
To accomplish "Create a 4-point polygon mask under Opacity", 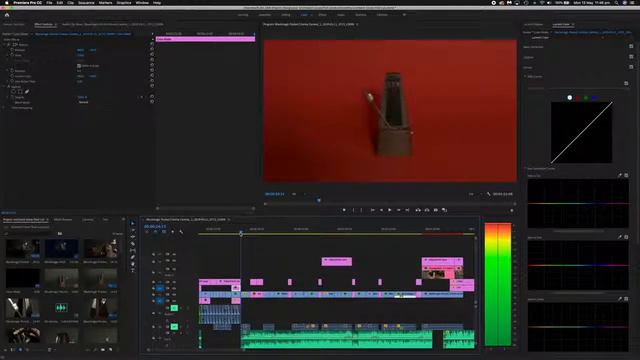I will coord(20,92).
